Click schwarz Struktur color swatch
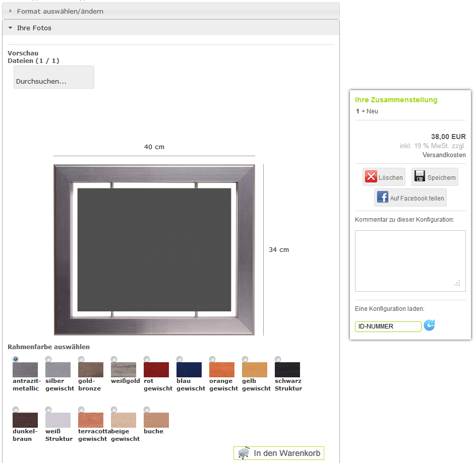 (287, 370)
